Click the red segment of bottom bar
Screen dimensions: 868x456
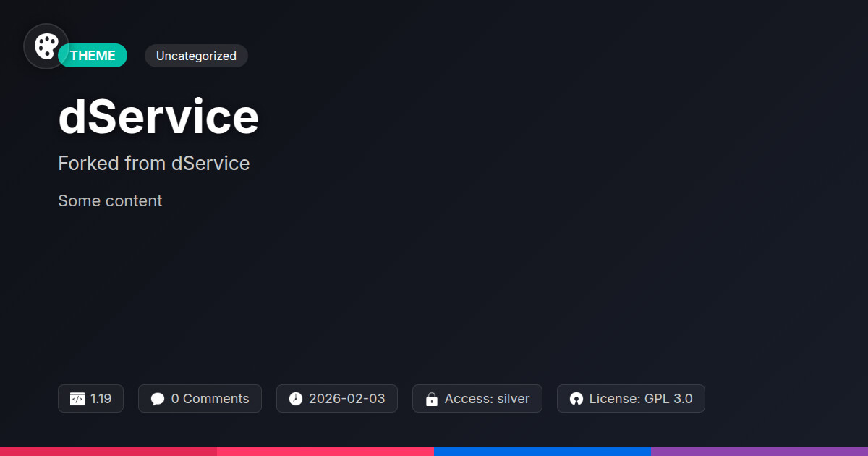(109, 452)
